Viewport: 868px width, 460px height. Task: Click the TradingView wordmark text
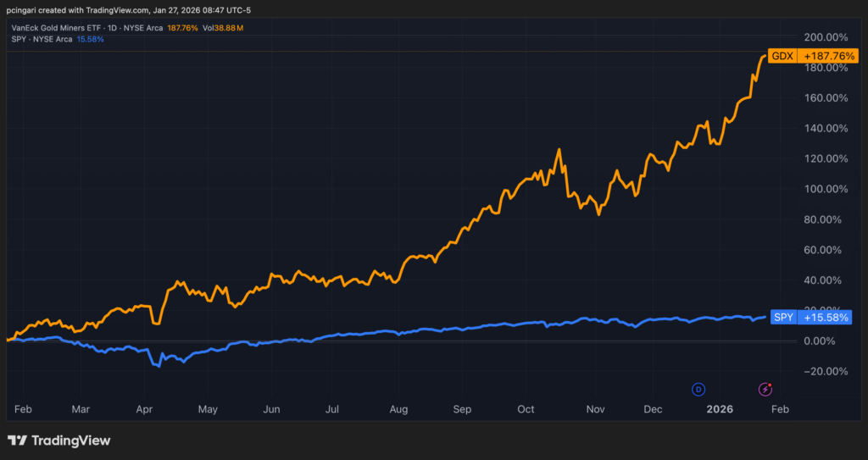tap(71, 441)
